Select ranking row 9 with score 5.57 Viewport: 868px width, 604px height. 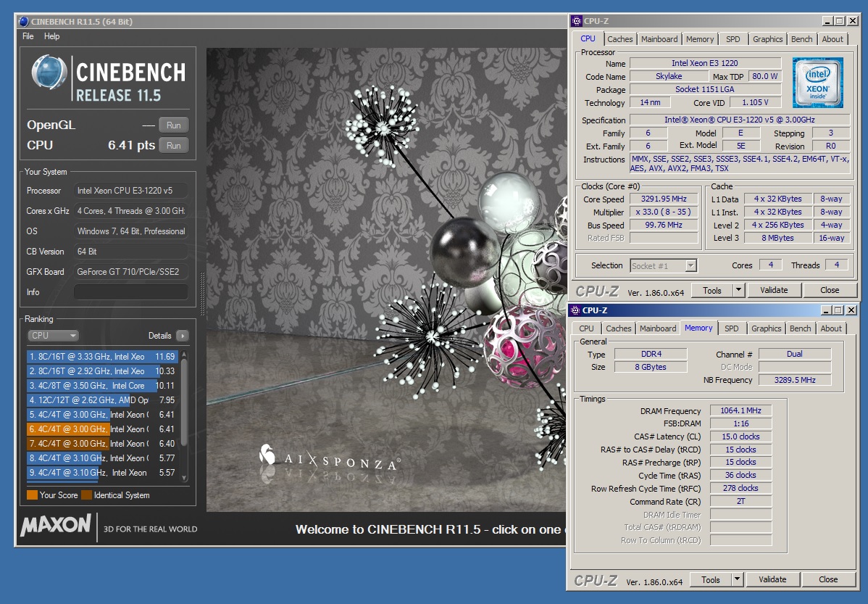pyautogui.click(x=102, y=473)
